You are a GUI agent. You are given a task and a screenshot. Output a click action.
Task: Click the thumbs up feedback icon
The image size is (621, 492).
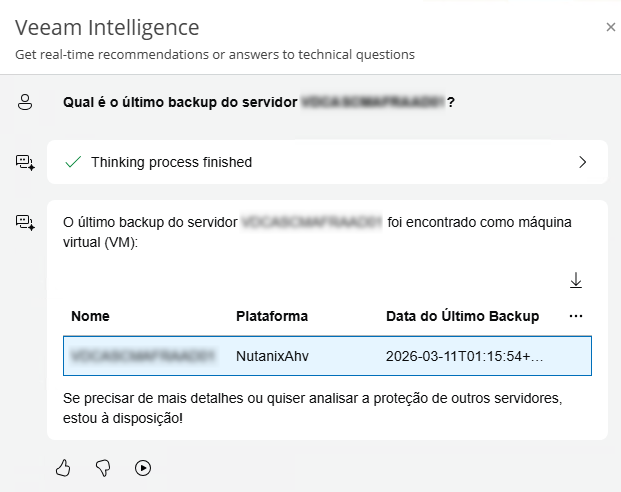[x=64, y=467]
